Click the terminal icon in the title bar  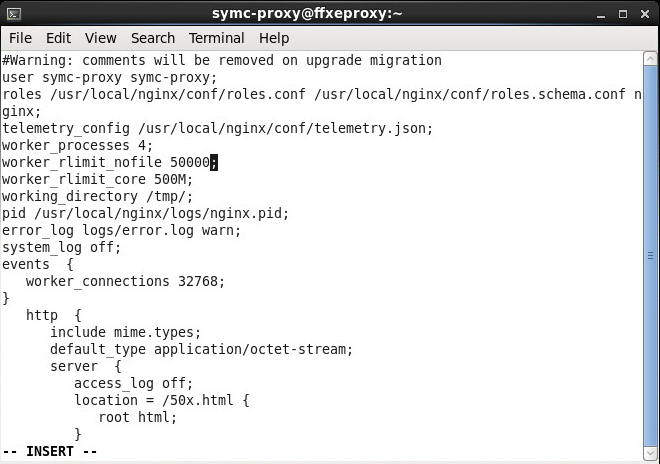coord(14,13)
